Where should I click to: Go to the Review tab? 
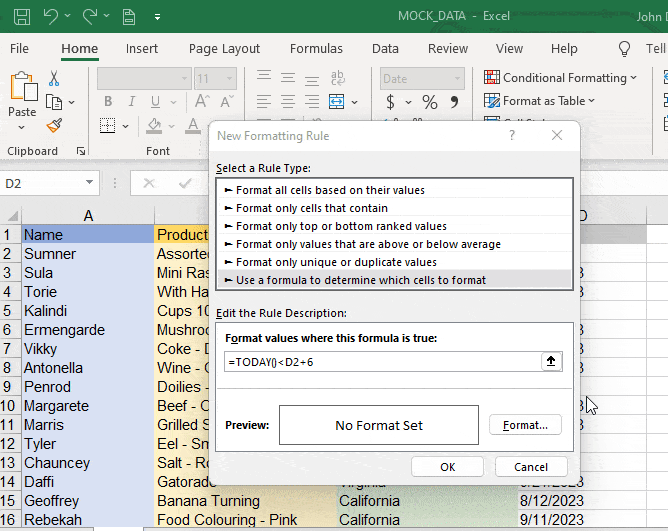tap(448, 49)
